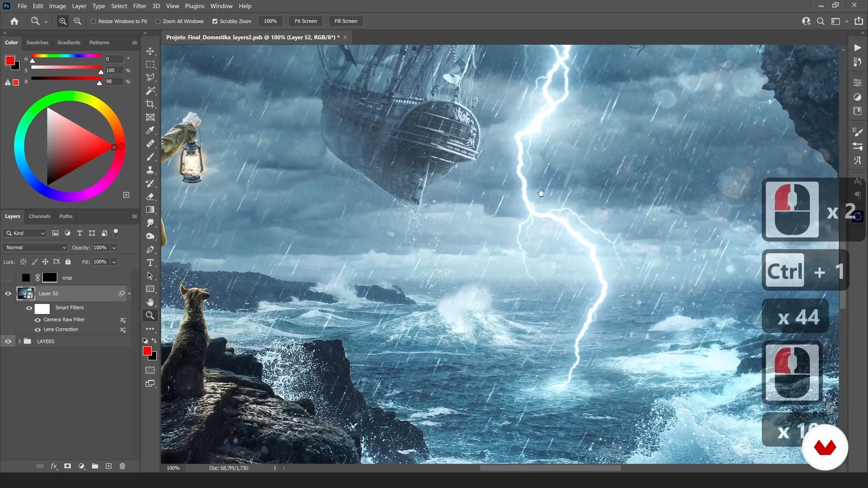
Task: Collapse Layer 52 smart filters list
Action: (x=129, y=294)
